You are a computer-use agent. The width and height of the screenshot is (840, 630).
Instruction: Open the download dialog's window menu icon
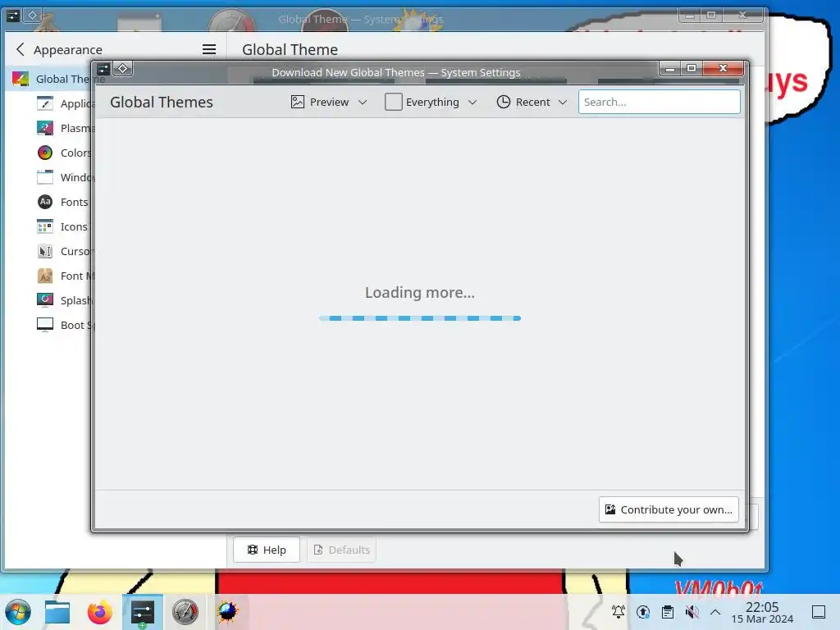[x=103, y=69]
